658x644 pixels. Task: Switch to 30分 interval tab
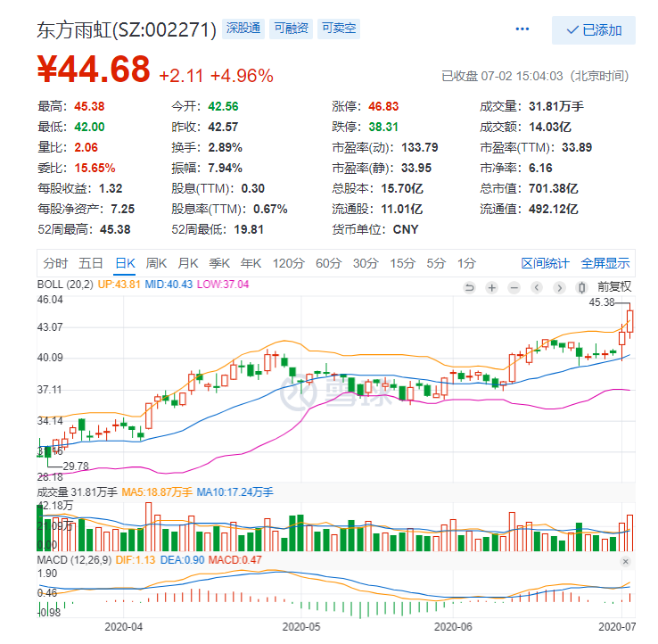click(x=366, y=263)
